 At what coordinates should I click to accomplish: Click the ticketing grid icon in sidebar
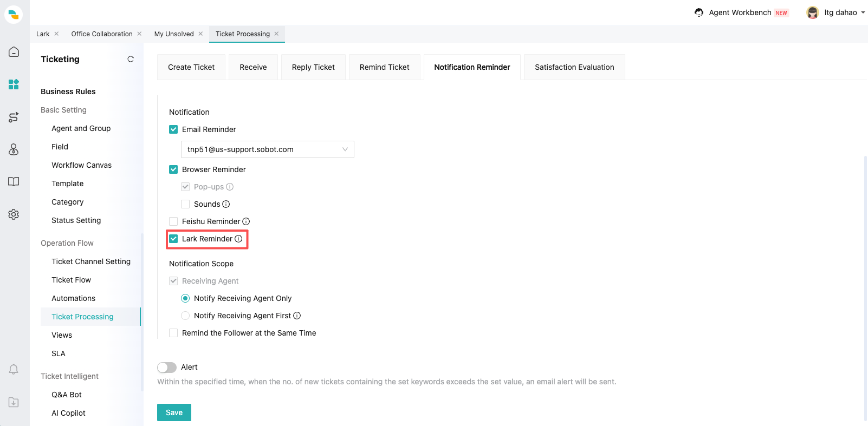point(14,84)
